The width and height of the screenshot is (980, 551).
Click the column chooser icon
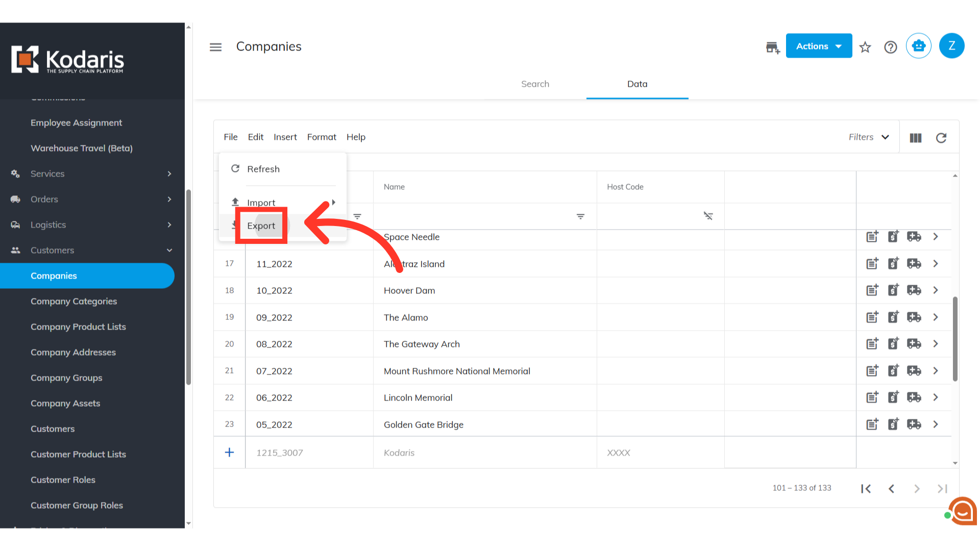pos(916,138)
